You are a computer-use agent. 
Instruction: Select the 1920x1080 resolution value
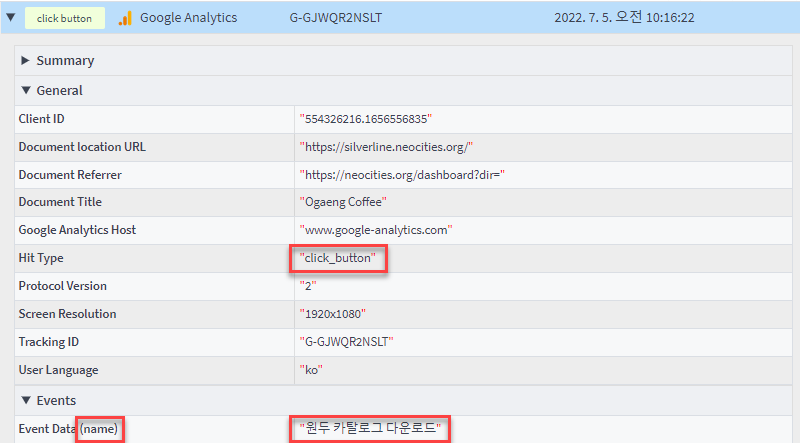pyautogui.click(x=333, y=314)
